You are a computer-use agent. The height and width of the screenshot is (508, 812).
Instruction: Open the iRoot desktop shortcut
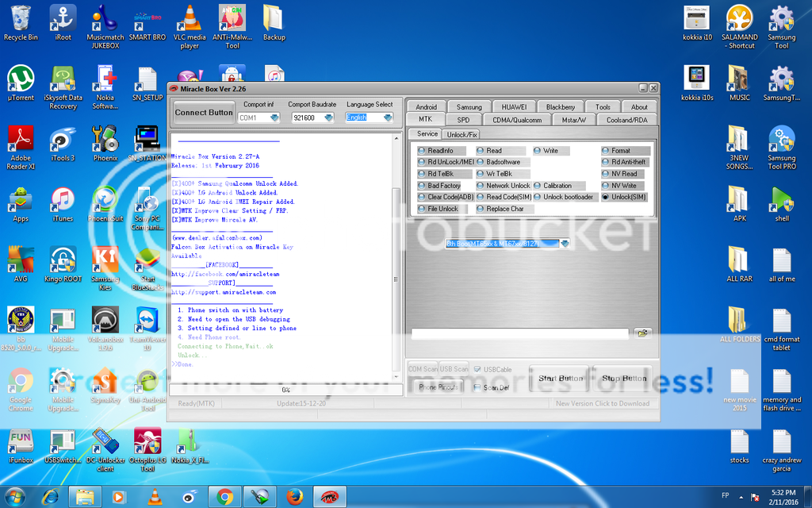63,21
